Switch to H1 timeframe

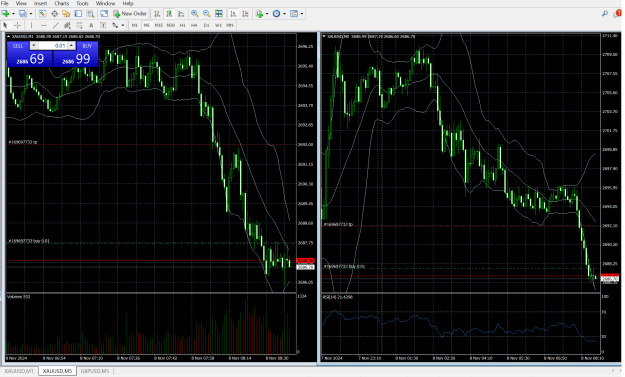182,25
